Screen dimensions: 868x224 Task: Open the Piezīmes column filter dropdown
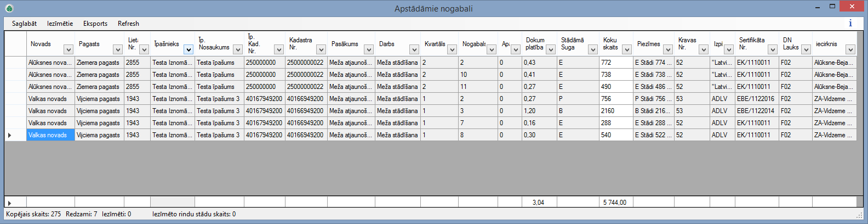pyautogui.click(x=668, y=49)
